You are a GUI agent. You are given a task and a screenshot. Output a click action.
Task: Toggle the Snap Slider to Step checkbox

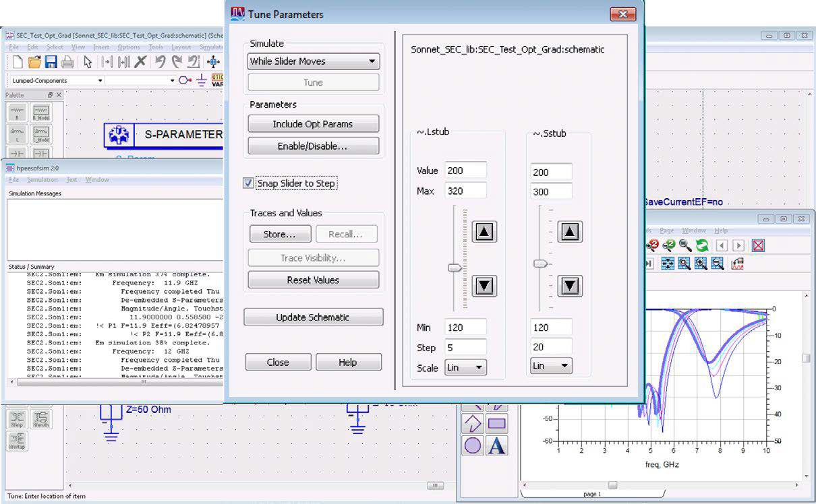pyautogui.click(x=248, y=183)
